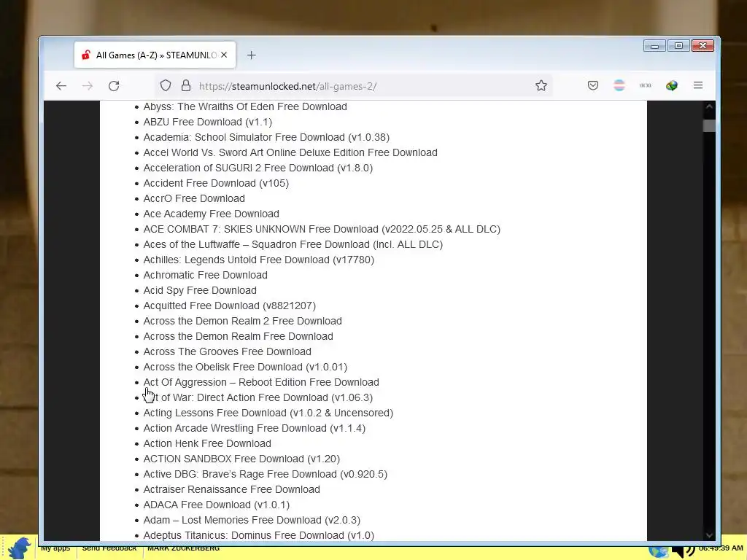Open Acceleration of SUGURI 2 link
This screenshot has width=747, height=560.
258,168
